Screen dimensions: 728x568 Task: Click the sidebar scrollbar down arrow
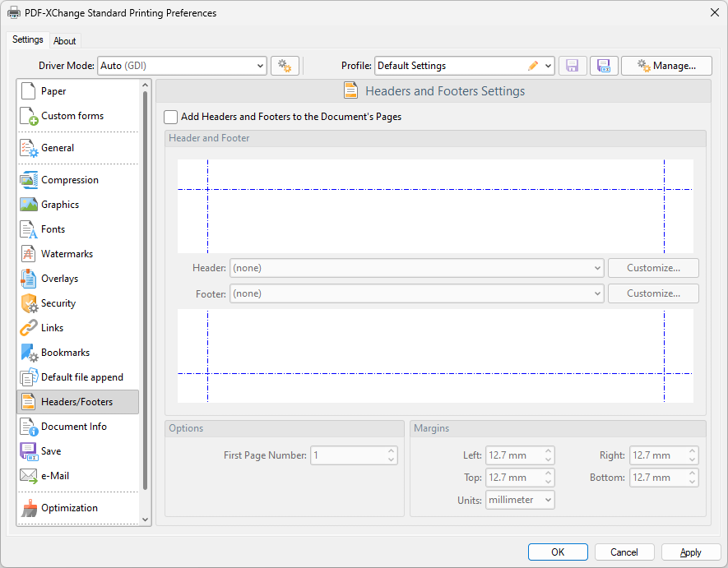point(145,520)
